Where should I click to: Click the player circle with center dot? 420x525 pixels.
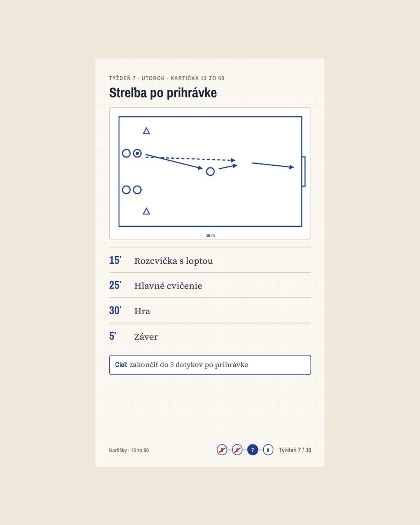click(x=137, y=153)
